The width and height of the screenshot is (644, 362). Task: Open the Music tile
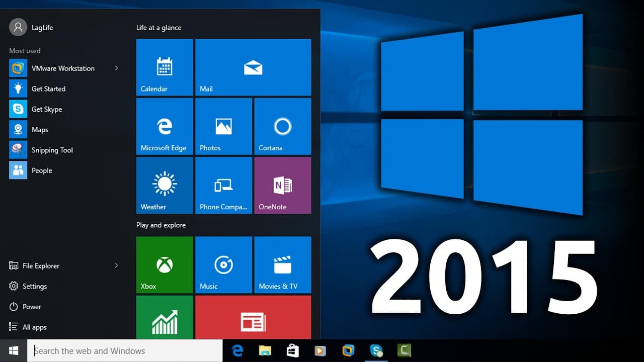(223, 265)
